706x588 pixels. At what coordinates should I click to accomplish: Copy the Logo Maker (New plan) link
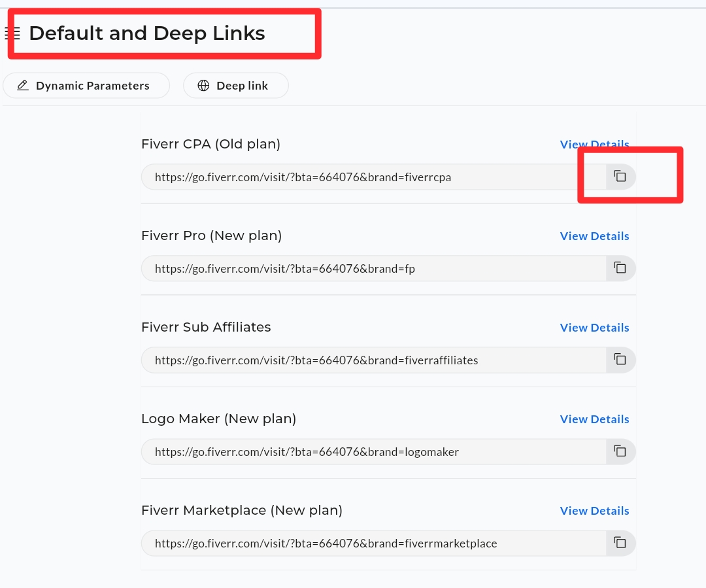(x=620, y=451)
